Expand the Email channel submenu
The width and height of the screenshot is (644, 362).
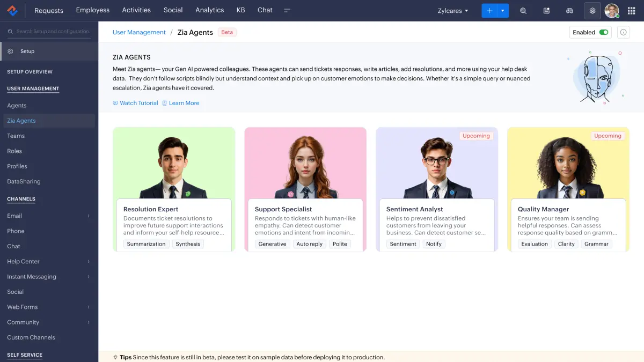(x=89, y=216)
